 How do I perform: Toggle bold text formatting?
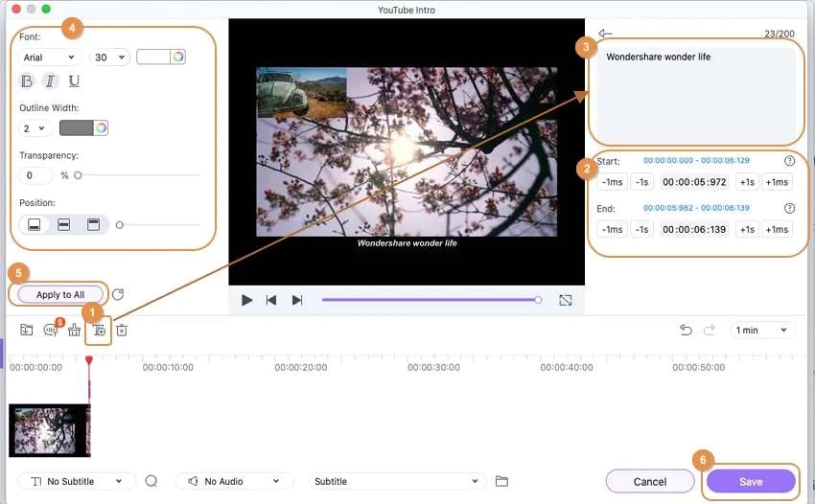pyautogui.click(x=27, y=81)
